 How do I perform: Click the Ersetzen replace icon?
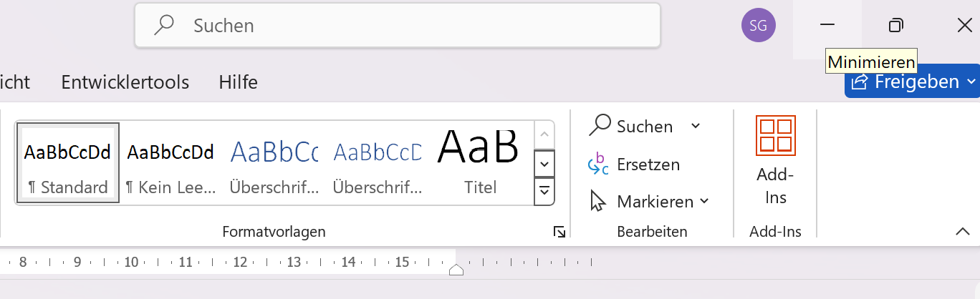(x=598, y=165)
